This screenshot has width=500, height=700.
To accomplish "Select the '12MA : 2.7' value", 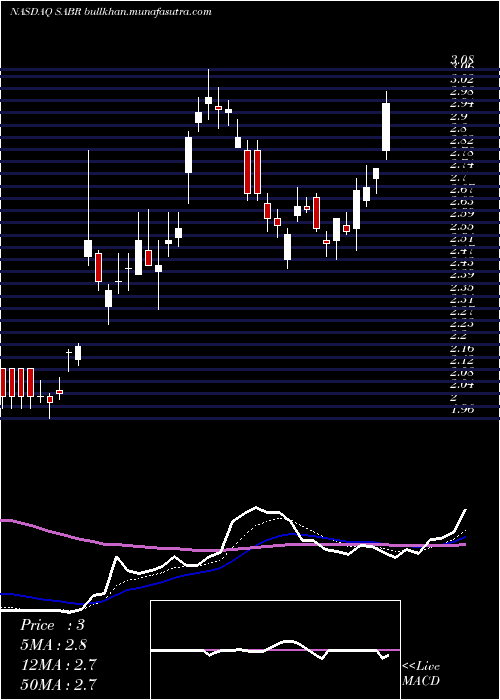I will coord(58,664).
